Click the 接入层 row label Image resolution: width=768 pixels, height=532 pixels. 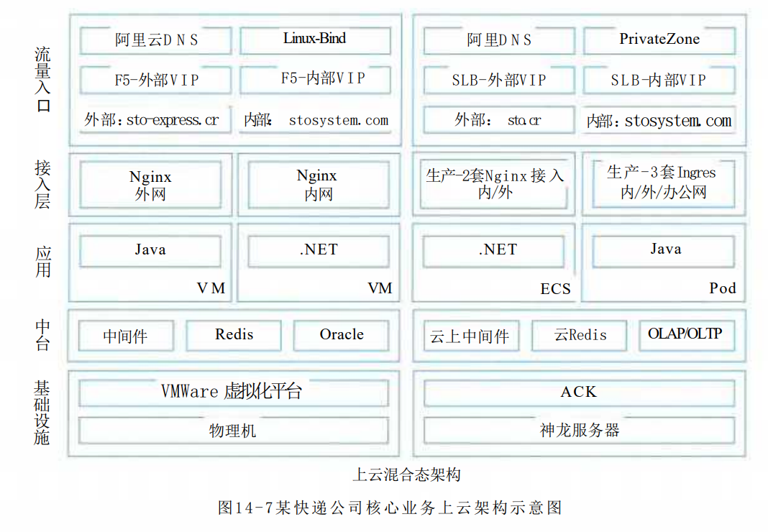pos(42,184)
